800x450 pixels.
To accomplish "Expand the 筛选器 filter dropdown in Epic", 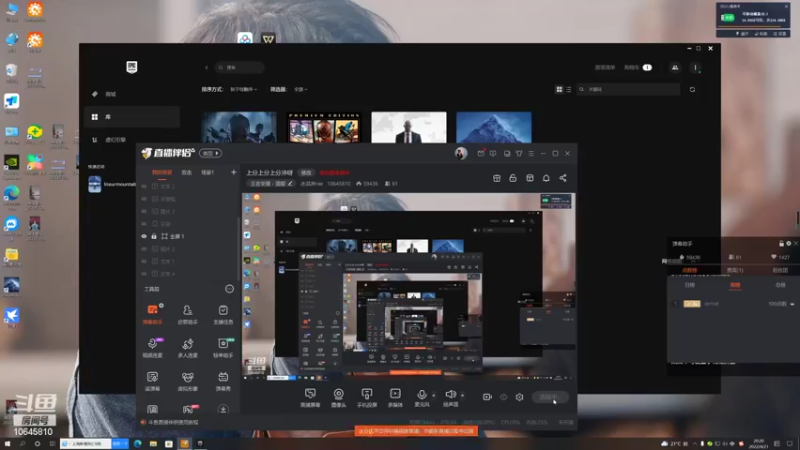I will coord(301,89).
